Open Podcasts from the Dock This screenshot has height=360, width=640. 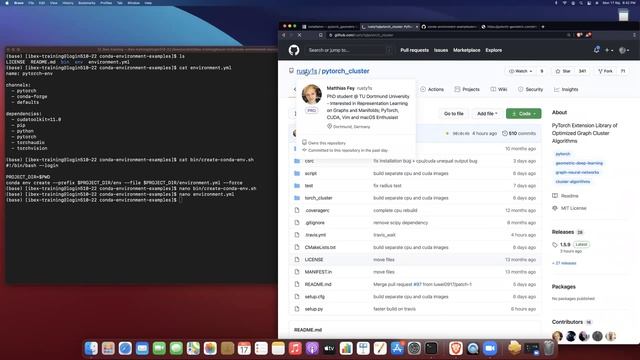pyautogui.click(x=312, y=348)
